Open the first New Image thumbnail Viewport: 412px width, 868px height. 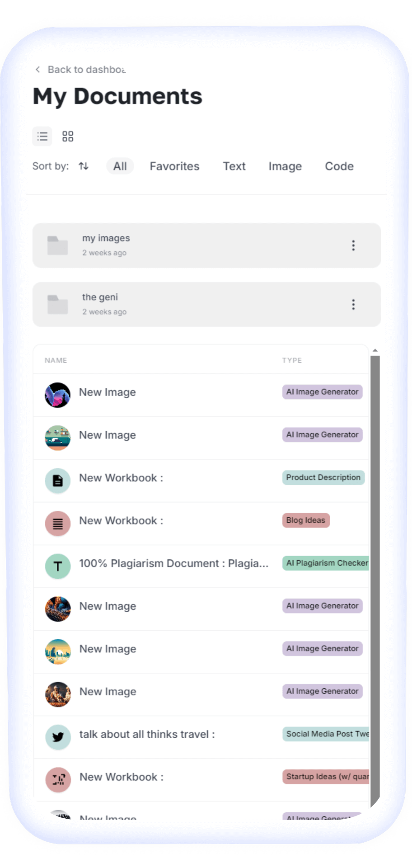coord(58,395)
